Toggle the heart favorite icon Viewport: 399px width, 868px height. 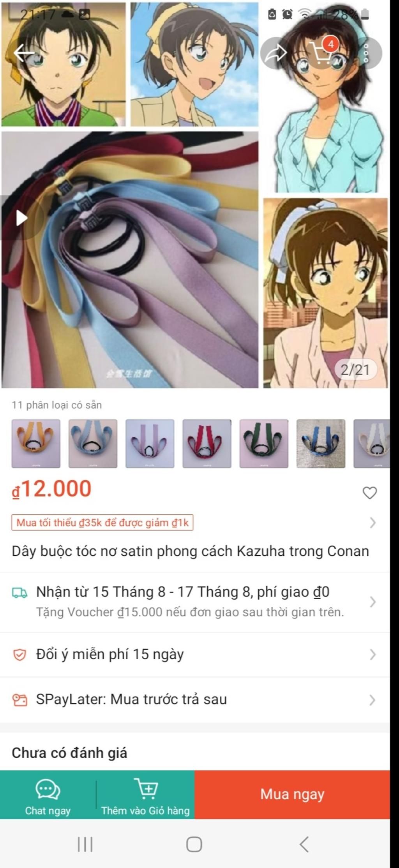369,493
